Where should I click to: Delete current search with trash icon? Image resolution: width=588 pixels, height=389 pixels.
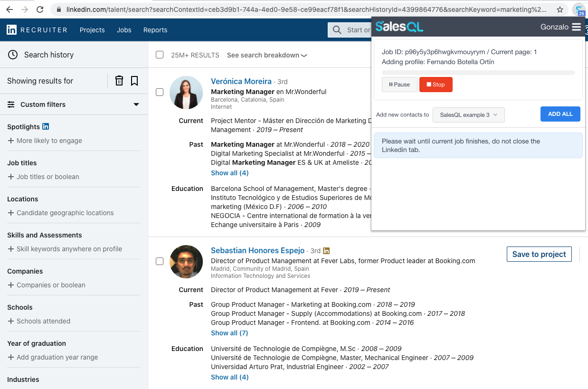coord(119,81)
